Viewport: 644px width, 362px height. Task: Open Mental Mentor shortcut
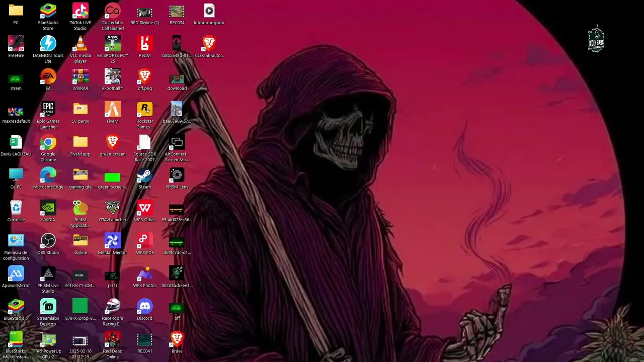click(113, 241)
